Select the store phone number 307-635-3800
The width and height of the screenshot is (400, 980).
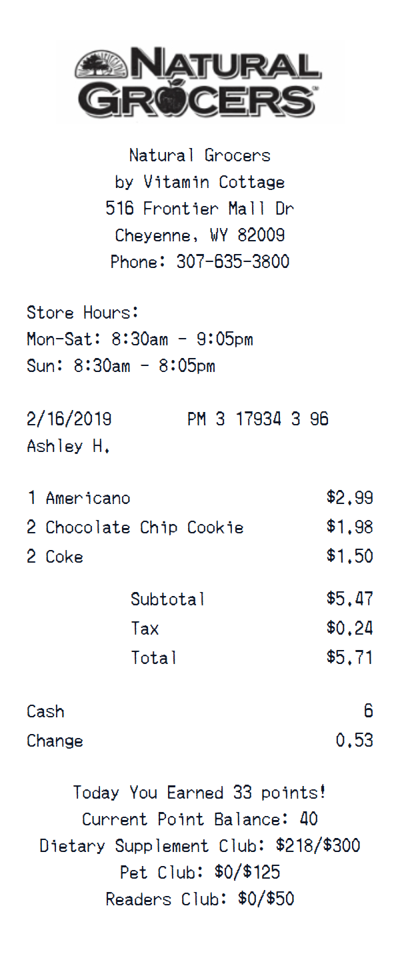coord(233,262)
